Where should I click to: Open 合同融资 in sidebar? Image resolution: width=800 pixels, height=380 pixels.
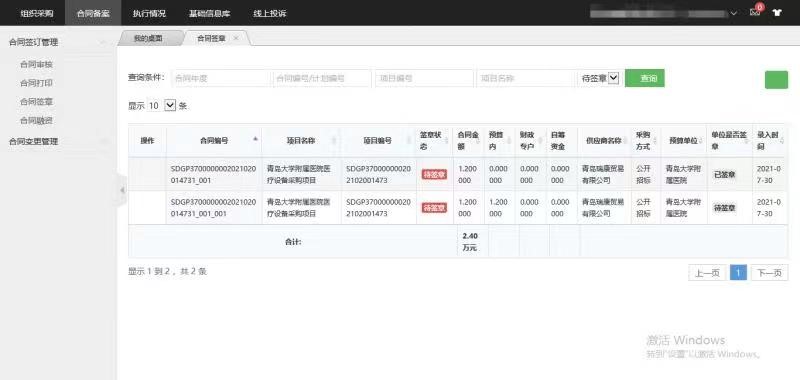36,120
